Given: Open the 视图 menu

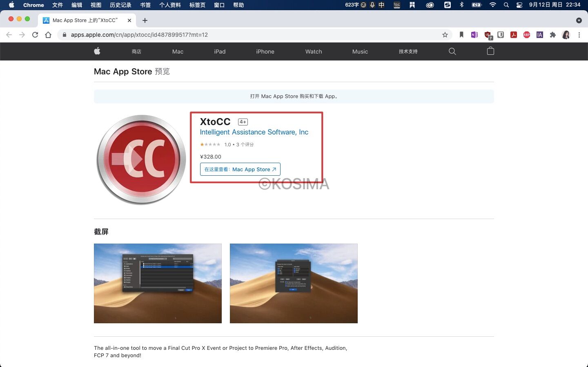Looking at the screenshot, I should click(96, 5).
